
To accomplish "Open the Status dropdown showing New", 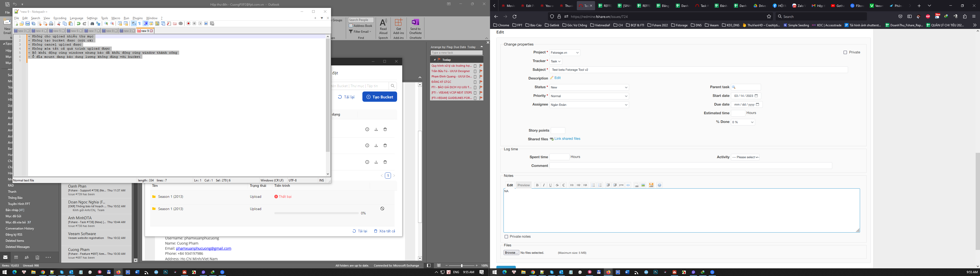I will [589, 87].
